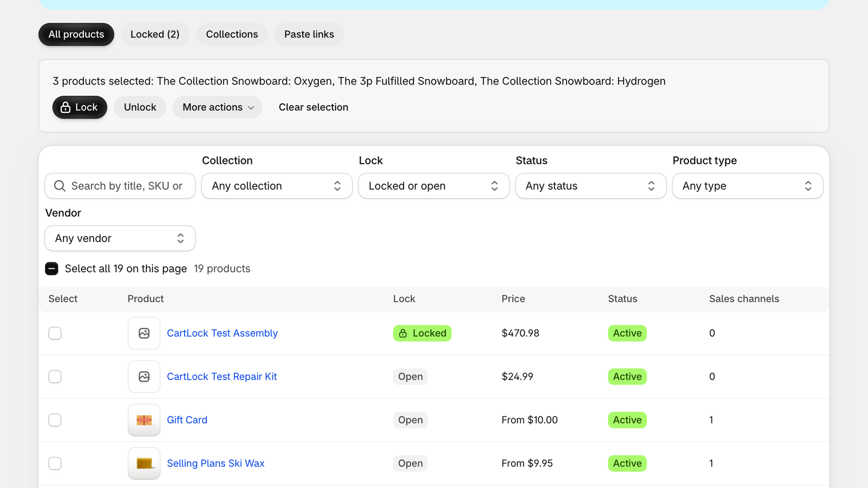Tick the Selling Plans Ski Wax checkbox
Viewport: 868px width, 488px height.
click(x=55, y=464)
